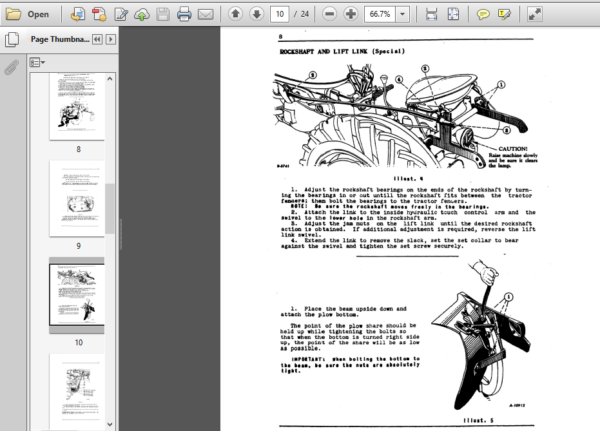Go to previous page up arrow

235,14
